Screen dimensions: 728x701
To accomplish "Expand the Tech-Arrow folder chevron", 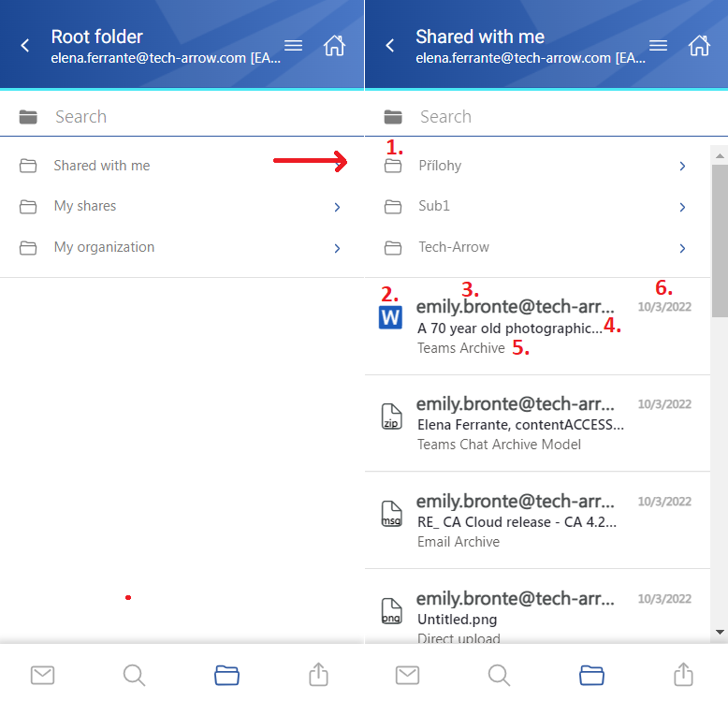I will point(682,248).
